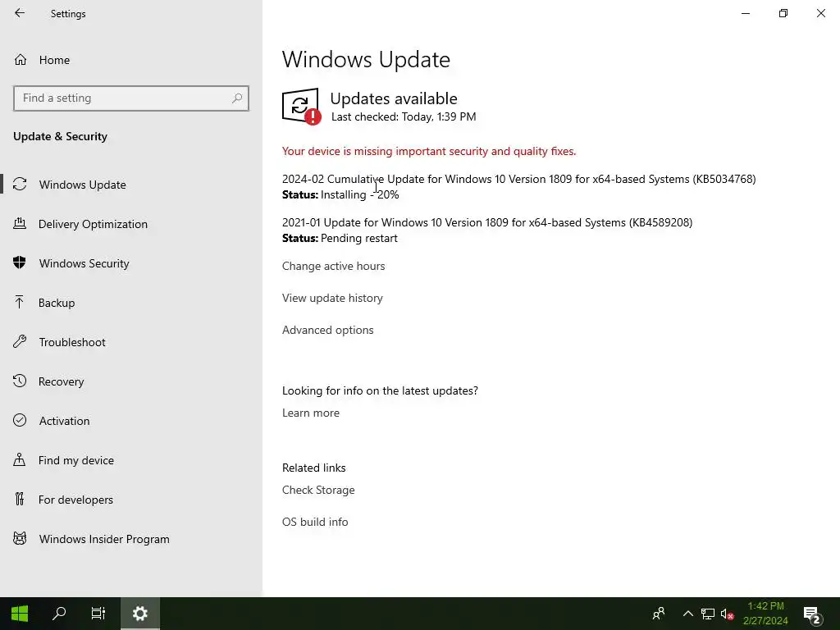Click the Recovery clock-arrow icon

(20, 381)
